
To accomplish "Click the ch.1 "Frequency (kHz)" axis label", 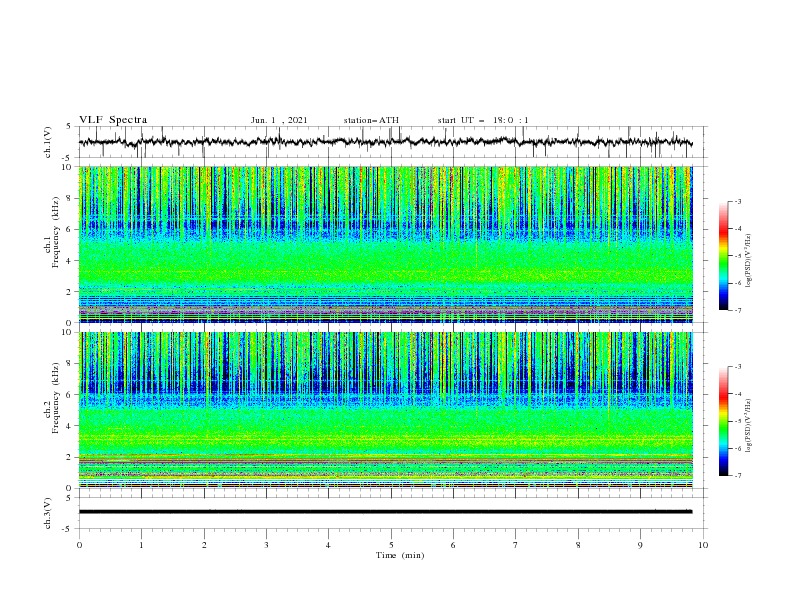I will [x=57, y=230].
